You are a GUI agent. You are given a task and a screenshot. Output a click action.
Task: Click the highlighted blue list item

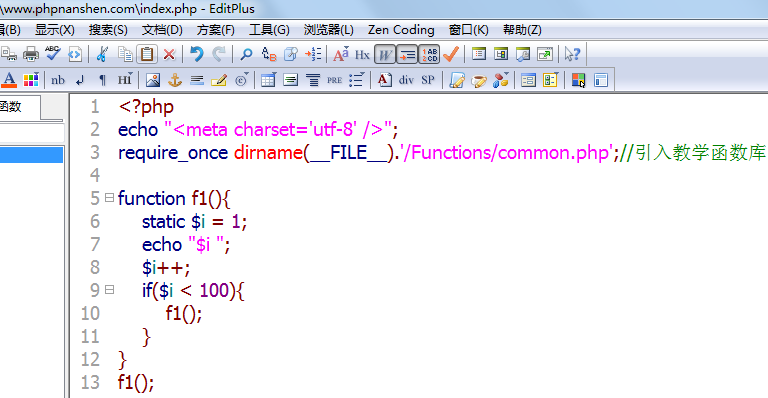click(31, 155)
